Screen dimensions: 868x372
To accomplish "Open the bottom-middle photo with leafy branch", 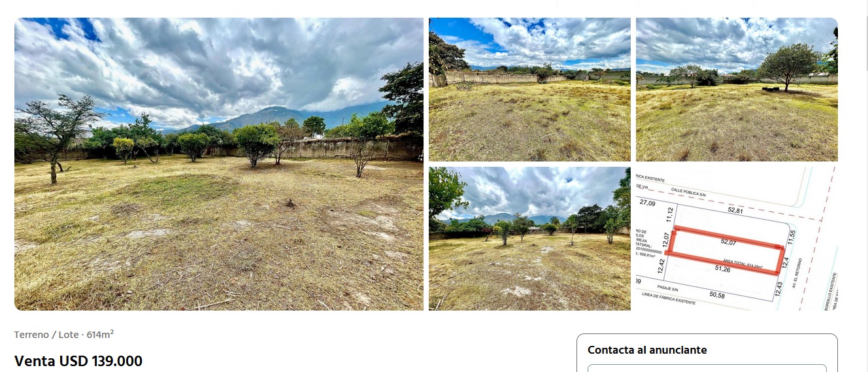I will (x=529, y=239).
